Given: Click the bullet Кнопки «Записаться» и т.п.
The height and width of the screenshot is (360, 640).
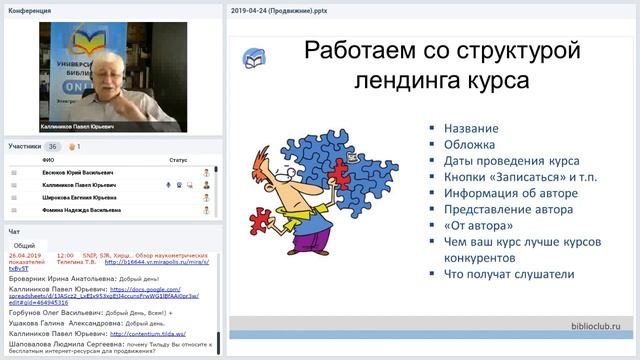Looking at the screenshot, I should pos(520,177).
